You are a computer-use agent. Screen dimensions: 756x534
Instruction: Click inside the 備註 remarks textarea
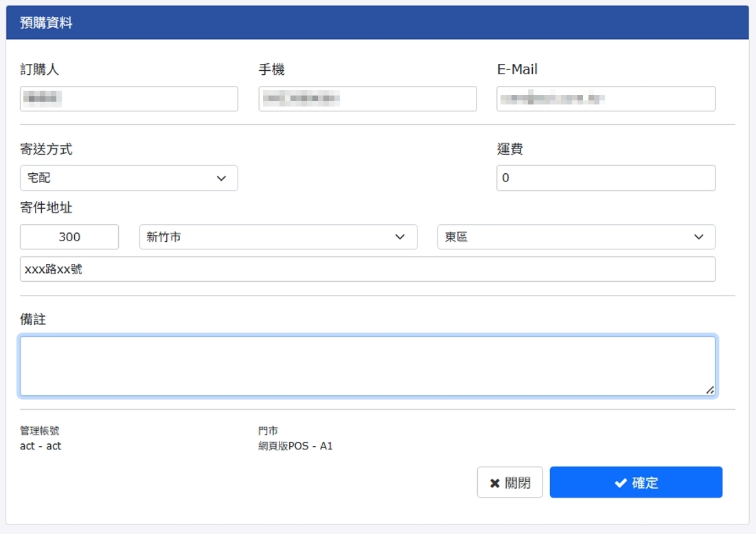tap(367, 364)
